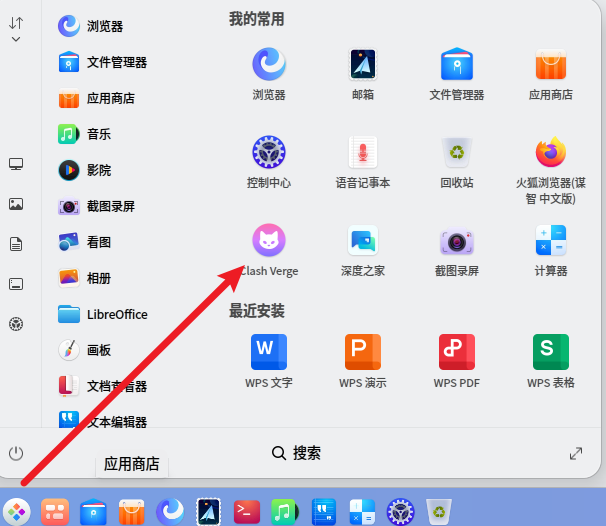Open 浏览器 in the left app list
Screen dimensions: 606x526
coord(91,26)
